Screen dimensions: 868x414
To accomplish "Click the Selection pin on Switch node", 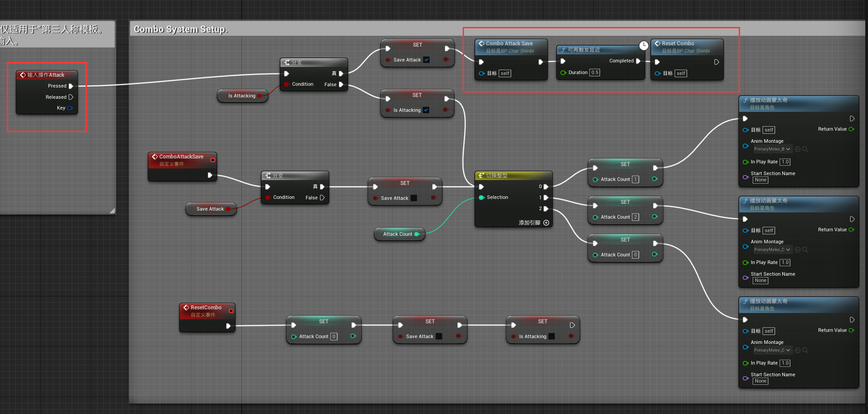I will coord(482,198).
